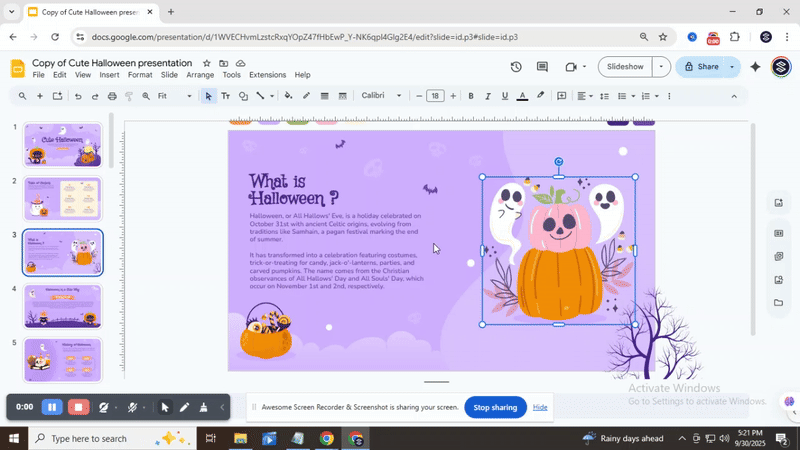Viewport: 800px width, 450px height.
Task: Toggle italic formatting
Action: [x=488, y=96]
